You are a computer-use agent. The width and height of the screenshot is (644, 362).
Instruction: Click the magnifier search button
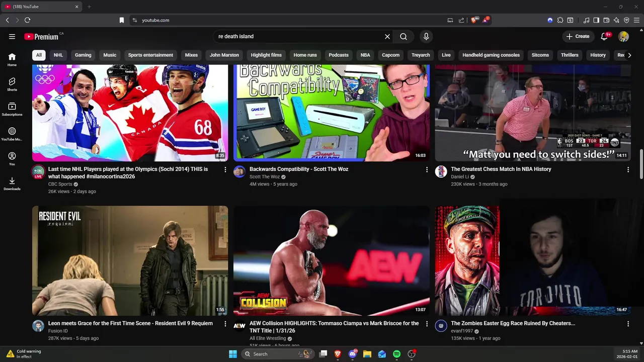click(404, 36)
